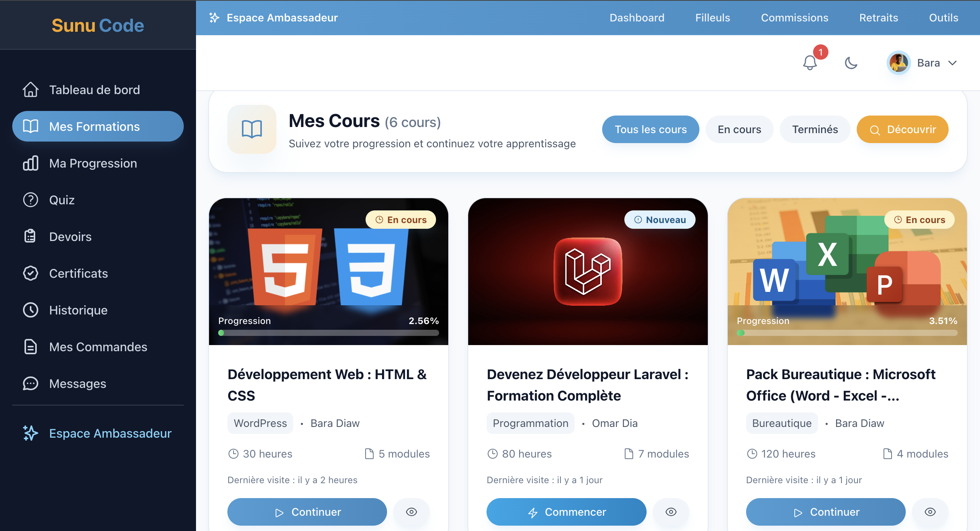Click the HTML & CSS progress bar
This screenshot has height=531, width=980.
point(328,333)
